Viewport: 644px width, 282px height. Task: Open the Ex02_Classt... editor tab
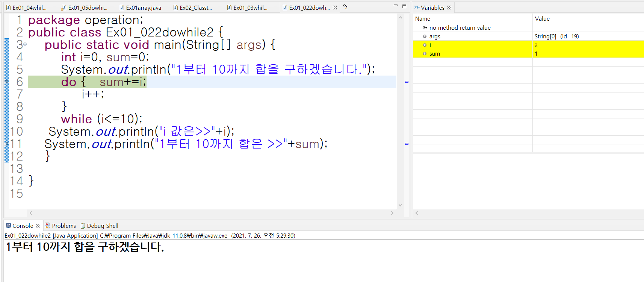(192, 8)
